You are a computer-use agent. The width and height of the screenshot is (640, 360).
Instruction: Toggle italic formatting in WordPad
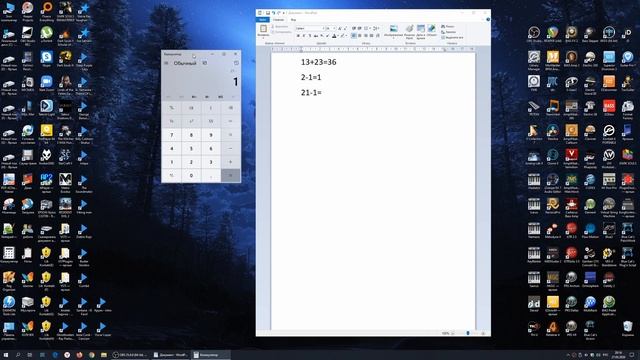[x=304, y=36]
